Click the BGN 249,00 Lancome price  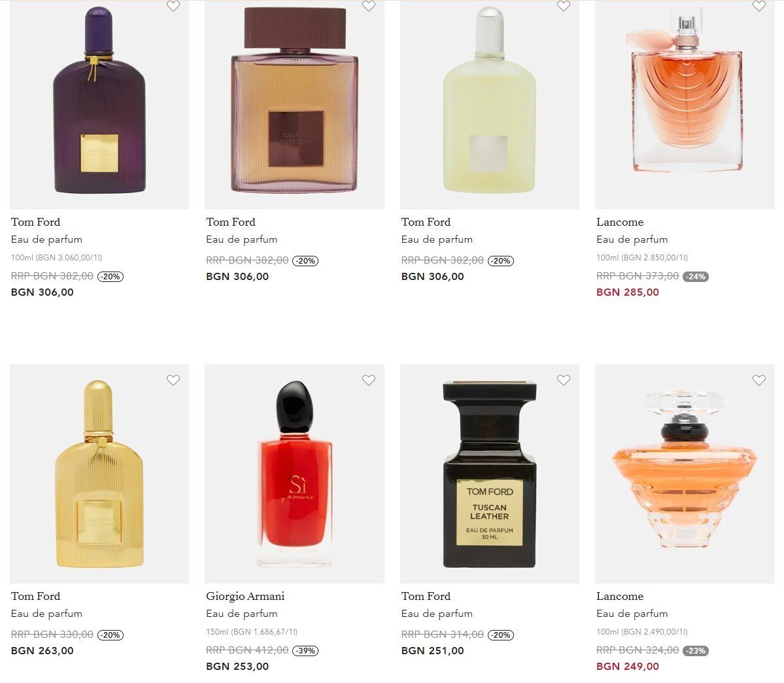pyautogui.click(x=628, y=666)
